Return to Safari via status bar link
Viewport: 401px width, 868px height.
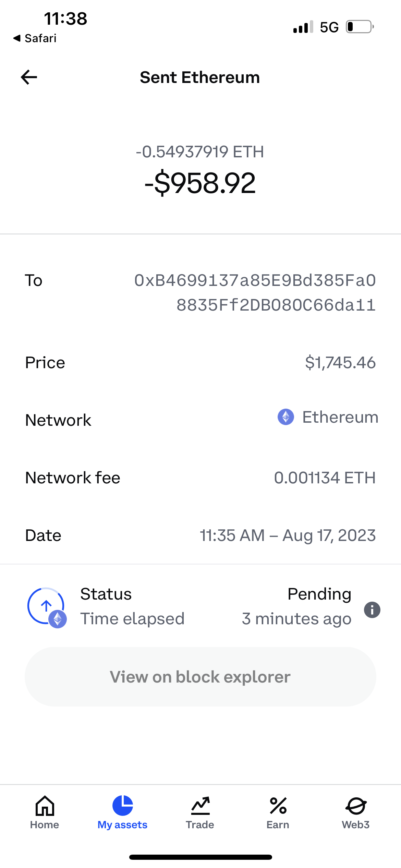click(35, 38)
